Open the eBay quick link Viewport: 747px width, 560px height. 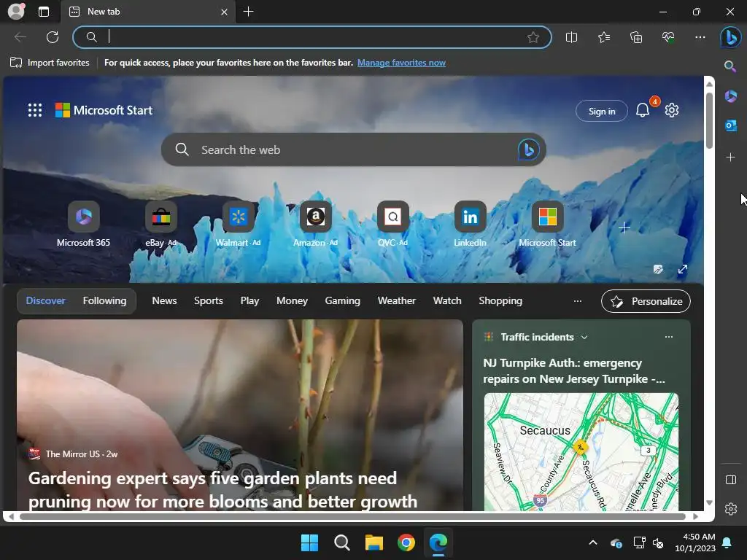(x=161, y=225)
